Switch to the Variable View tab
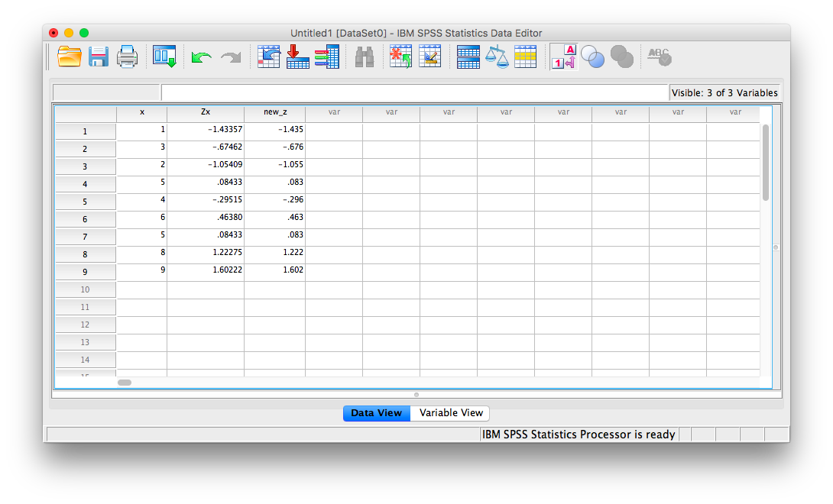Screen dimensions: 833x504 [x=451, y=413]
